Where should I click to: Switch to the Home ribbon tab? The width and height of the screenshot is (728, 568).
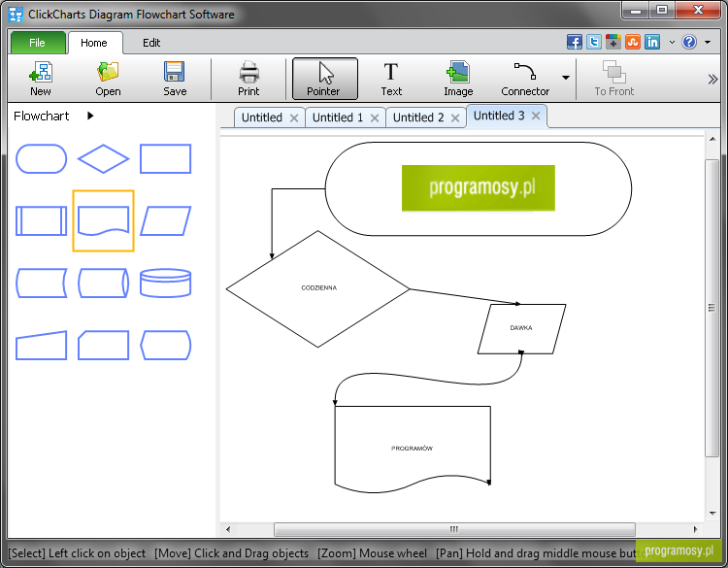pyautogui.click(x=95, y=43)
